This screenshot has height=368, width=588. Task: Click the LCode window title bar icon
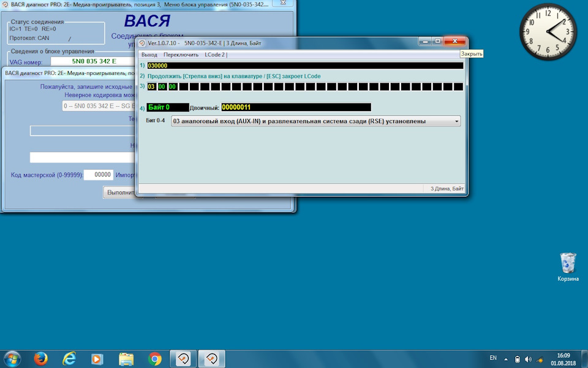point(142,43)
